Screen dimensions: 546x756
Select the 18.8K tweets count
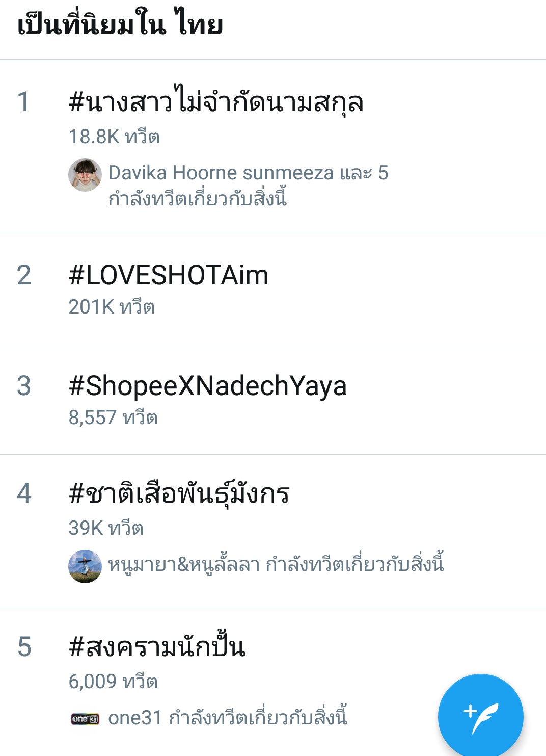114,137
